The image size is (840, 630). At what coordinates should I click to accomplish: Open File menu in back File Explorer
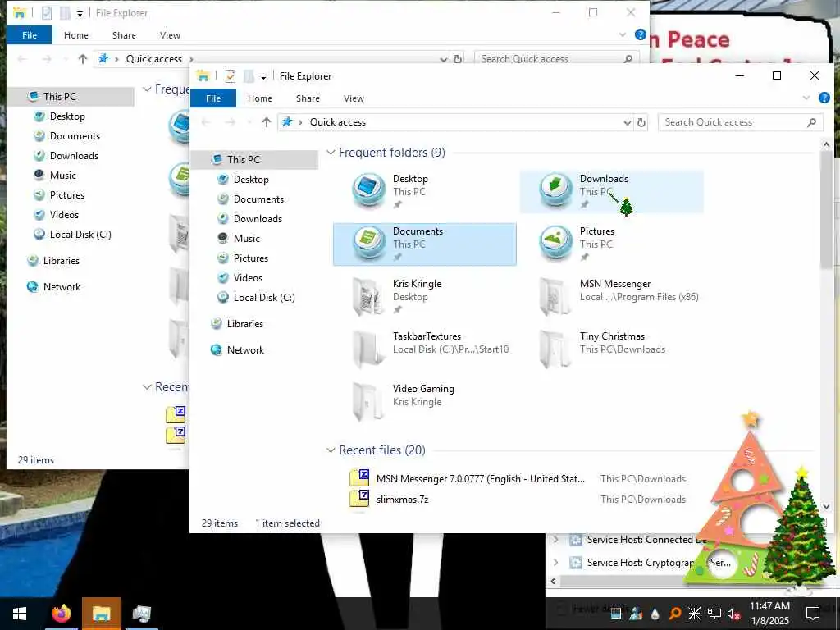pyautogui.click(x=30, y=34)
